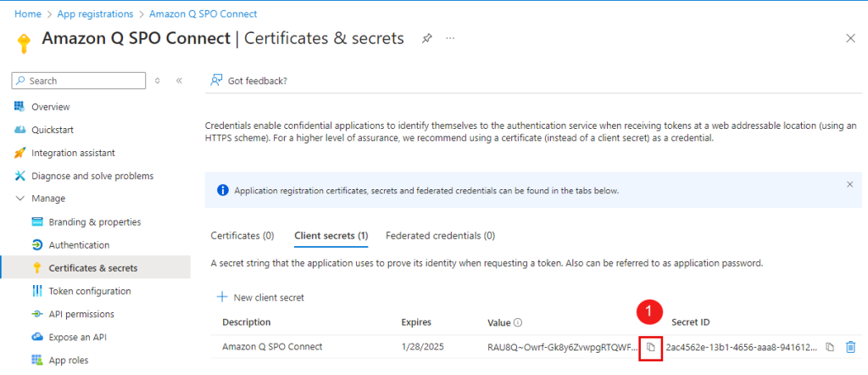868x375 pixels.
Task: Click the 1/28/2025 expiry date
Action: (422, 347)
